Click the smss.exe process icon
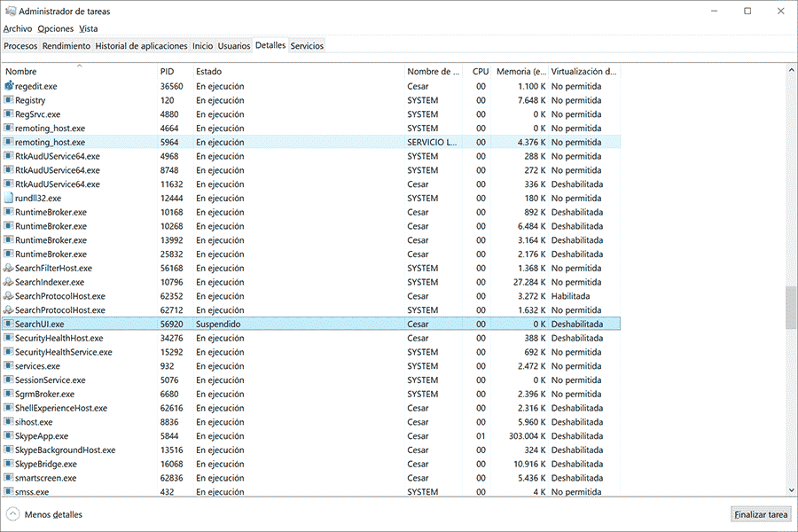Screen dimensions: 798x532 pos(9,492)
